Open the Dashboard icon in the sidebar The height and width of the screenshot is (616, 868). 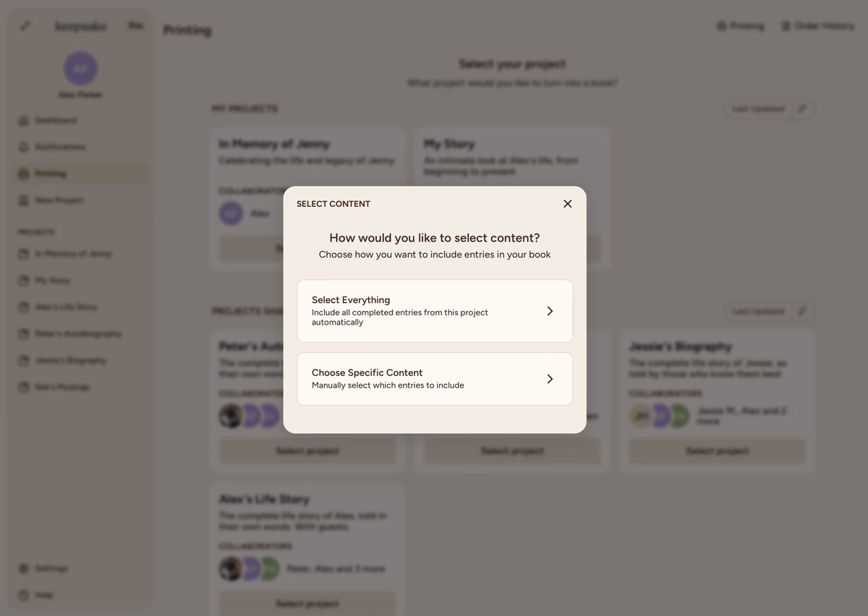(x=24, y=121)
